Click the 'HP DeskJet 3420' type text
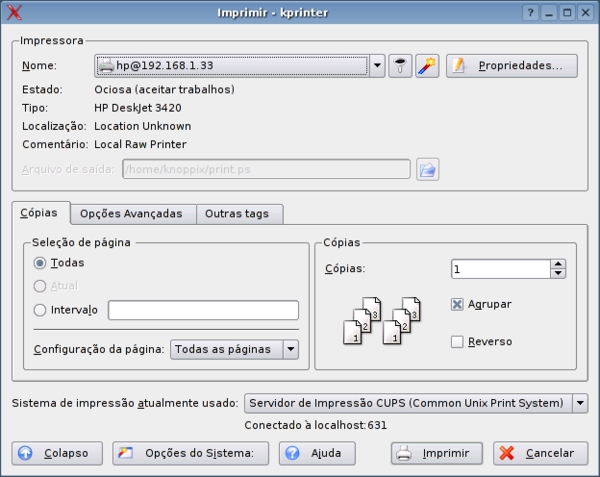The image size is (600, 477). point(138,108)
